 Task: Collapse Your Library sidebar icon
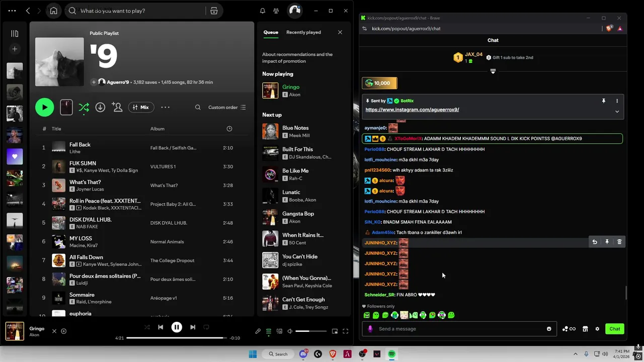[15, 34]
